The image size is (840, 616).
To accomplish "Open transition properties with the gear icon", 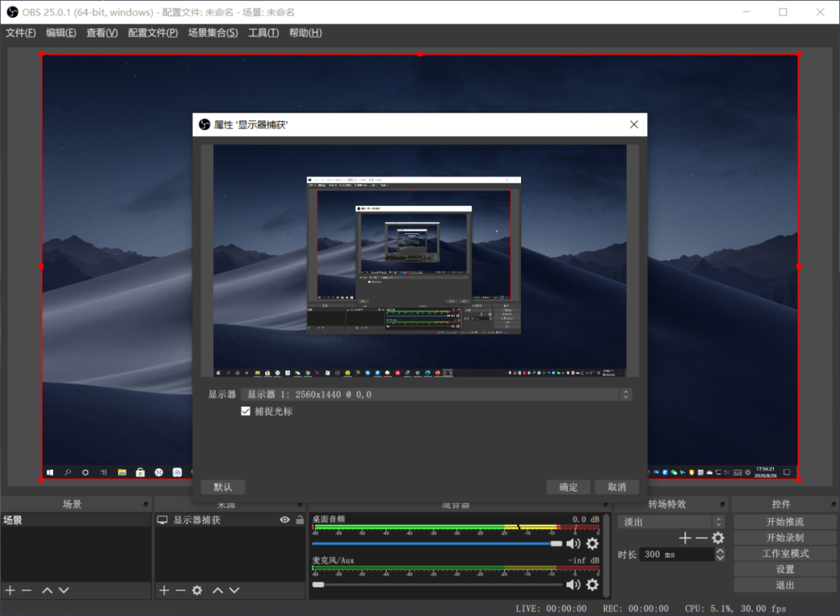I will 718,537.
